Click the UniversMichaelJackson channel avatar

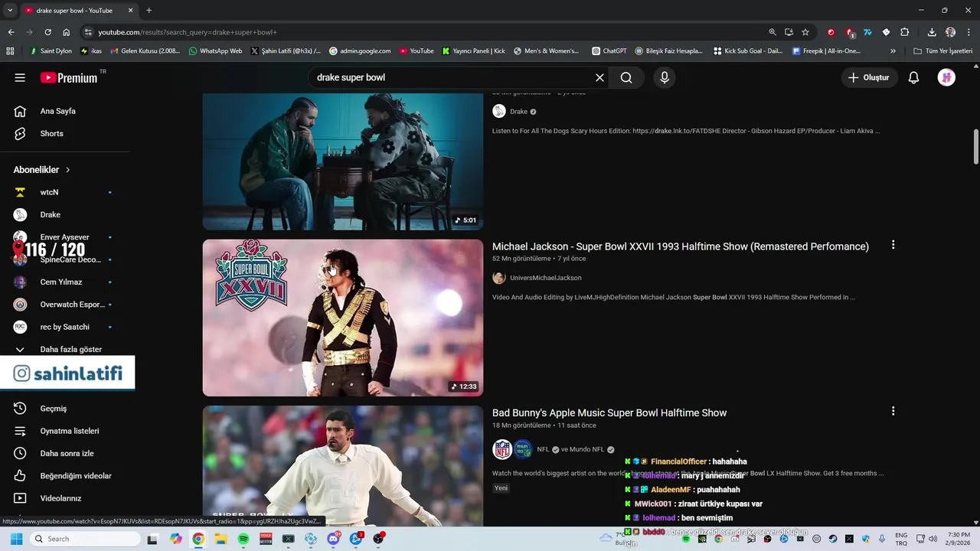point(499,278)
